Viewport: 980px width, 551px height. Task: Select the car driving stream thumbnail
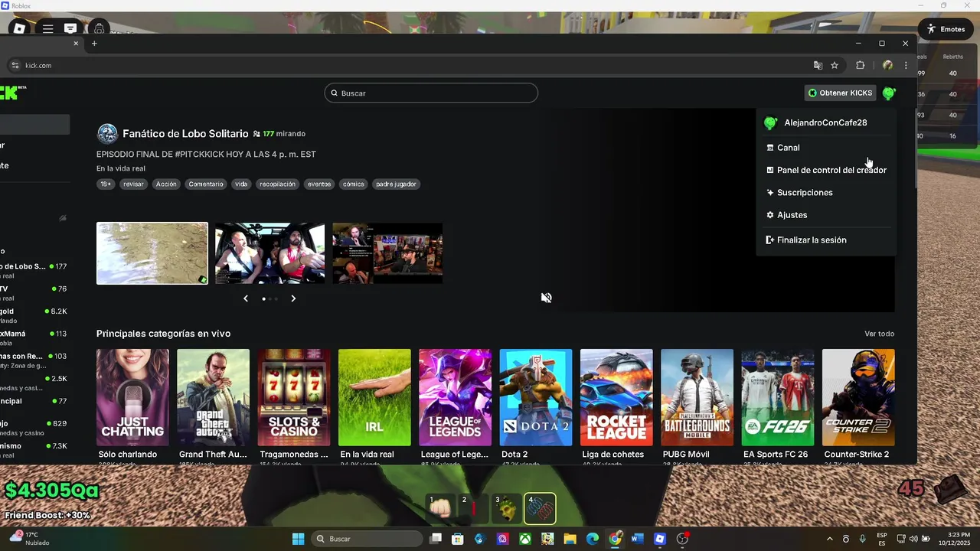point(269,253)
